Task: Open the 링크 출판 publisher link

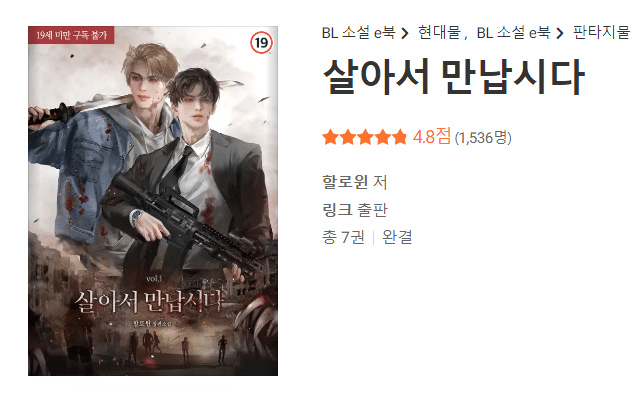Action: pyautogui.click(x=354, y=210)
